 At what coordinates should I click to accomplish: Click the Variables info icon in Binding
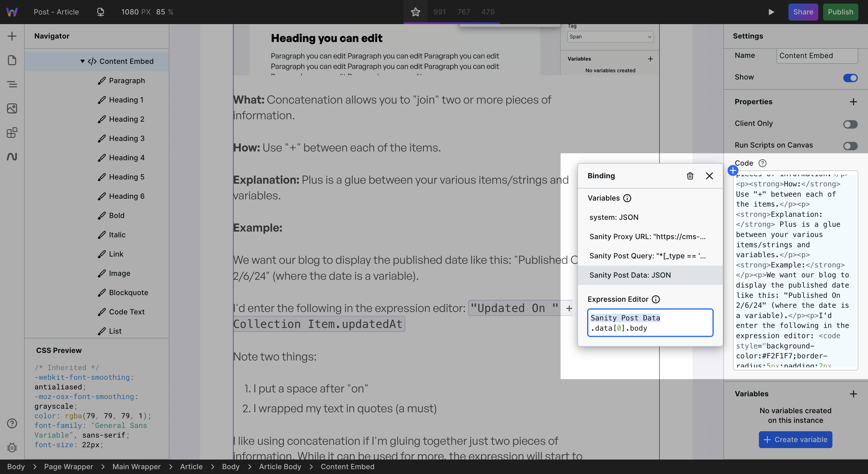[x=627, y=198]
